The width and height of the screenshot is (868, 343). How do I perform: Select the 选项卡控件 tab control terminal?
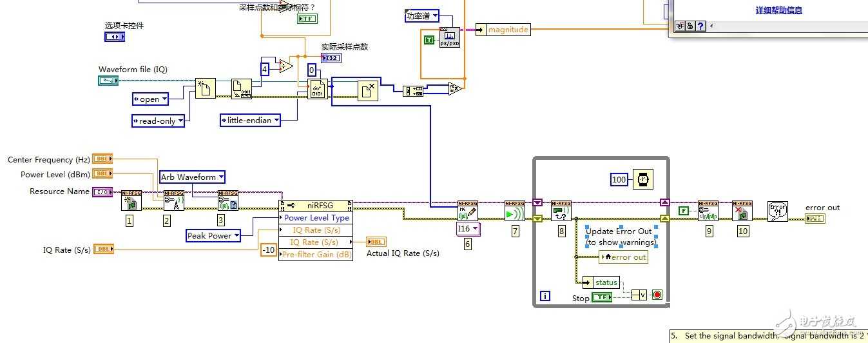coord(115,37)
